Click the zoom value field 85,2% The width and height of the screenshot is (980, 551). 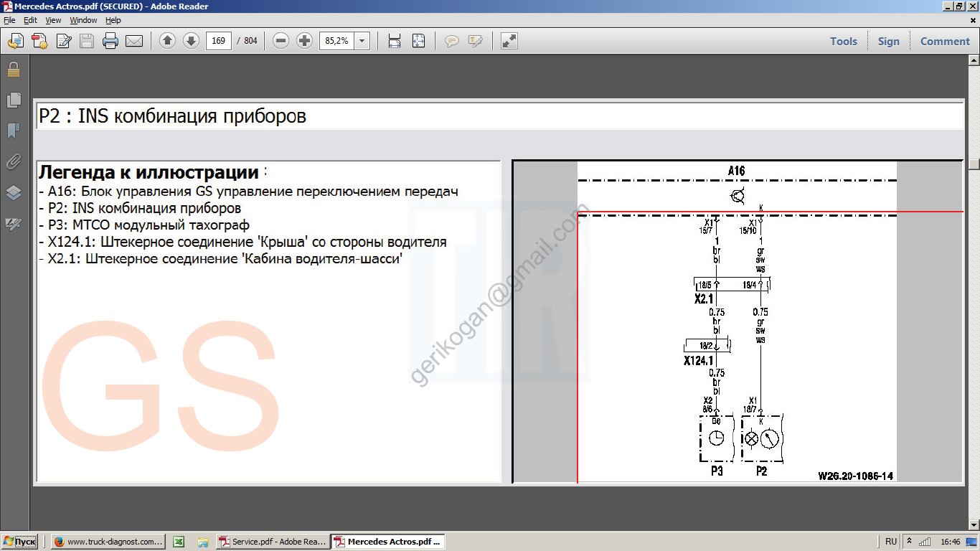(x=336, y=41)
